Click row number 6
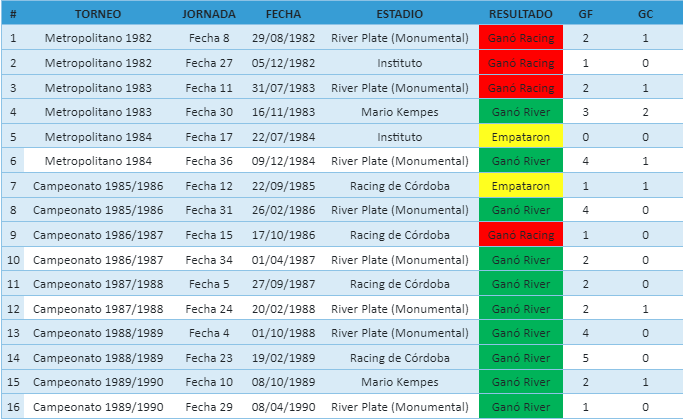The image size is (686, 420). click(x=13, y=161)
